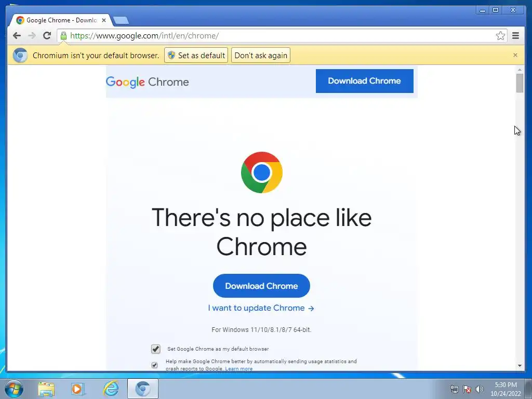Click the taskbar clock and date
This screenshot has height=399, width=532.
(506, 389)
